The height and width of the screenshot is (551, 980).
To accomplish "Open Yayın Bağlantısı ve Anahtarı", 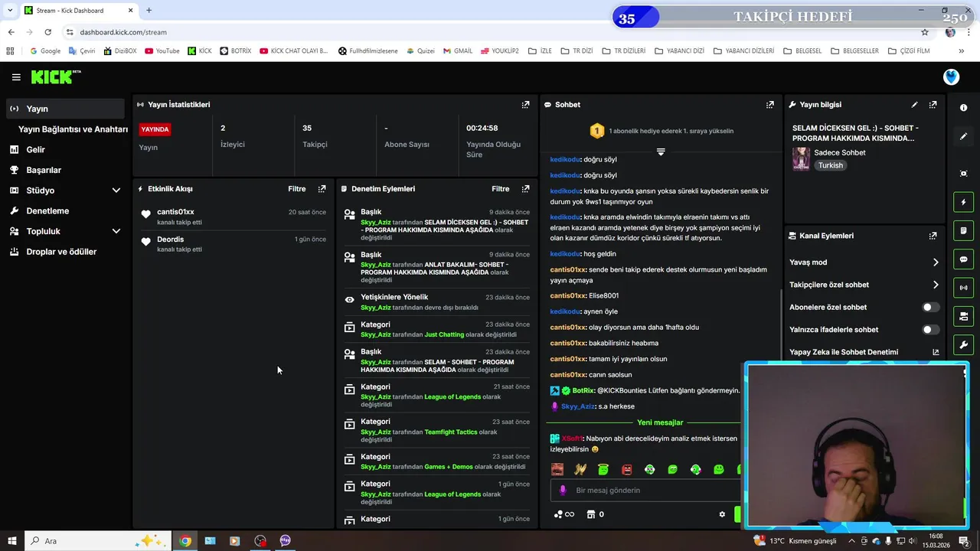I will (x=73, y=129).
